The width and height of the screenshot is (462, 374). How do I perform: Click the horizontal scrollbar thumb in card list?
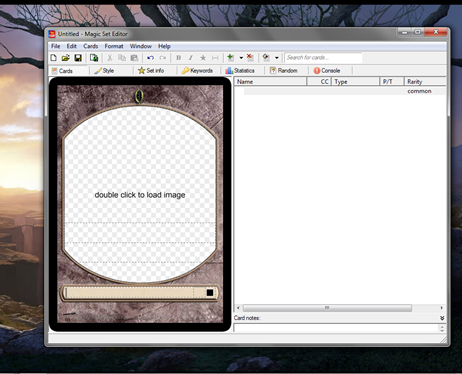point(327,308)
